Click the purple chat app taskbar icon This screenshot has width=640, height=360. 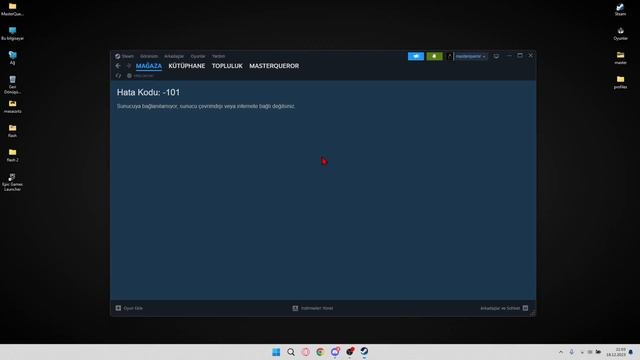pyautogui.click(x=335, y=351)
